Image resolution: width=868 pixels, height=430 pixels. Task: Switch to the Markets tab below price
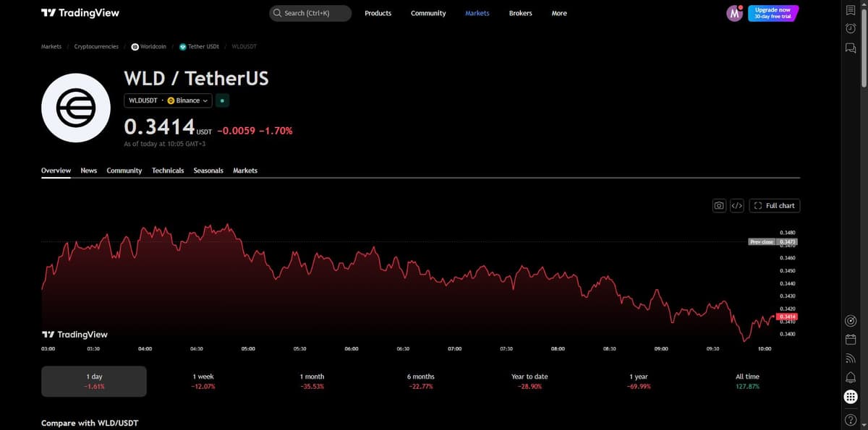click(245, 171)
